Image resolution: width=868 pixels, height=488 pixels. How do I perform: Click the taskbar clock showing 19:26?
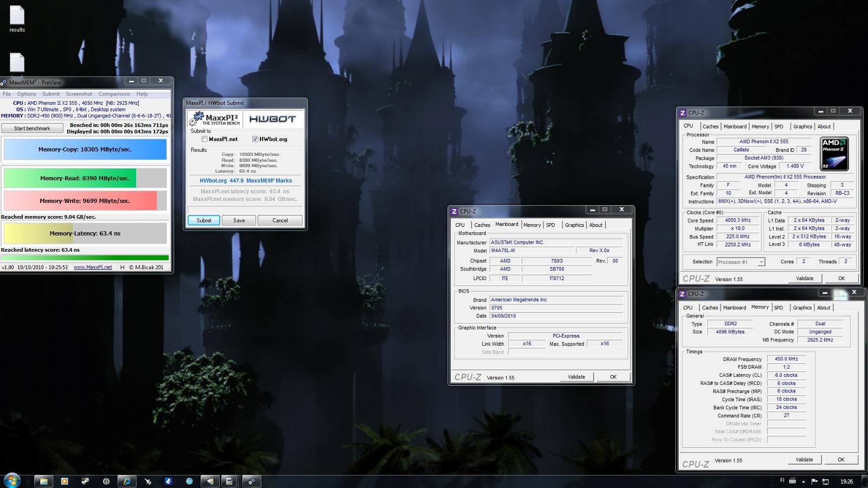pyautogui.click(x=846, y=481)
